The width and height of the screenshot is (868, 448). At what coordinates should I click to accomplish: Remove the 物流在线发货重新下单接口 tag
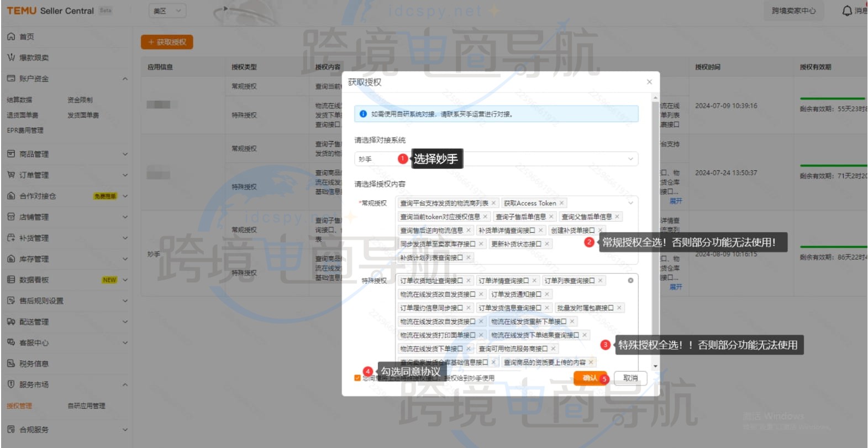pyautogui.click(x=572, y=321)
